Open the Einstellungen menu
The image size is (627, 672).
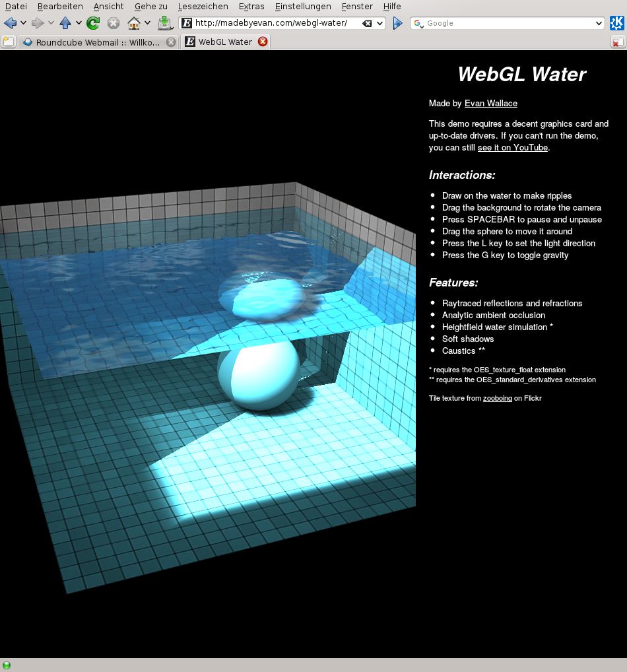pos(302,6)
